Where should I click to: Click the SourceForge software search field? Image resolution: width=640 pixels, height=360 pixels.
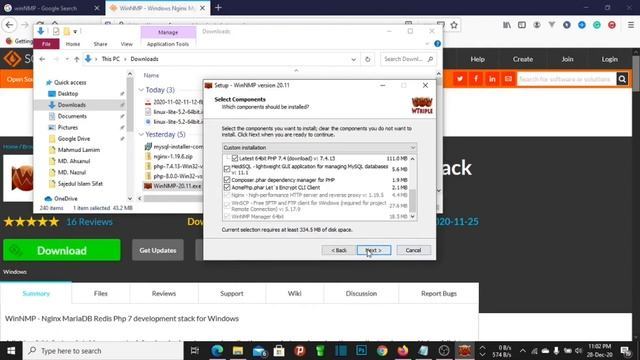pyautogui.click(x=566, y=79)
